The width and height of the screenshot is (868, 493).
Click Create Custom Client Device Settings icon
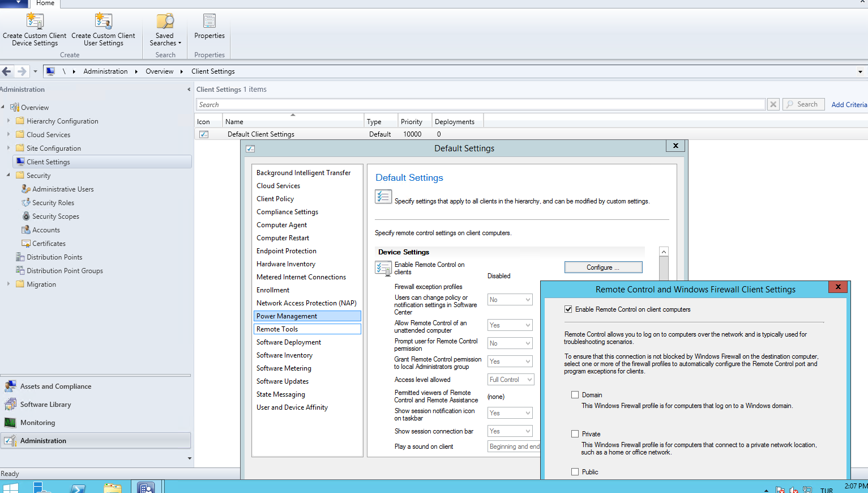pyautogui.click(x=35, y=21)
